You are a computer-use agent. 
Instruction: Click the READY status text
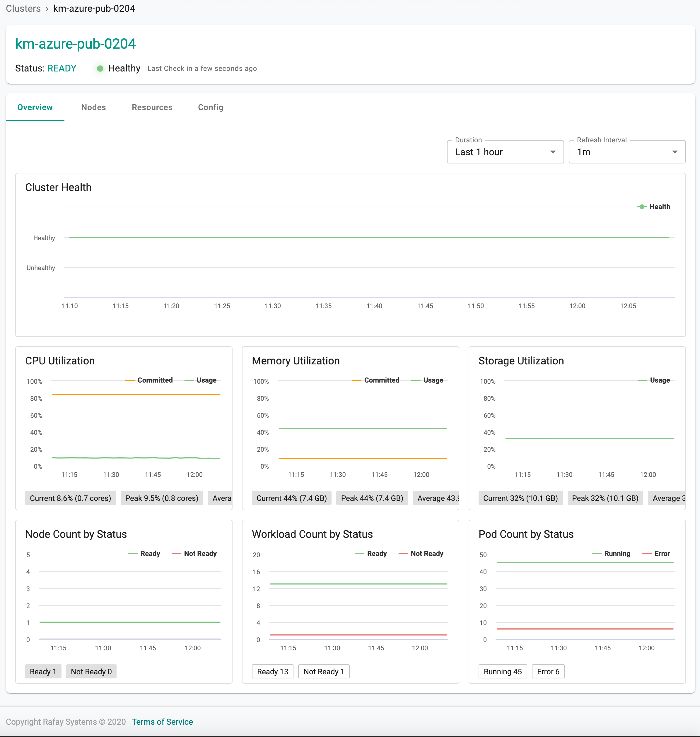(x=62, y=68)
